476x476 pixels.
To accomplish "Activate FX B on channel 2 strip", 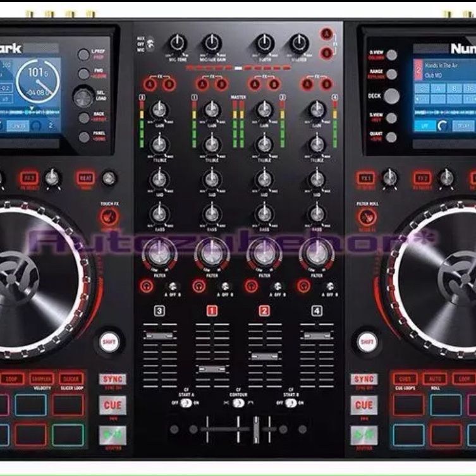I will tap(274, 85).
